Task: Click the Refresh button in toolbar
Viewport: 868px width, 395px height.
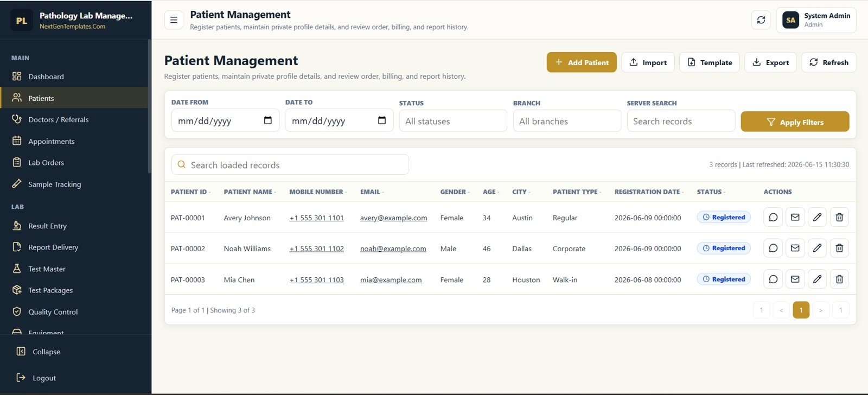Action: 829,62
